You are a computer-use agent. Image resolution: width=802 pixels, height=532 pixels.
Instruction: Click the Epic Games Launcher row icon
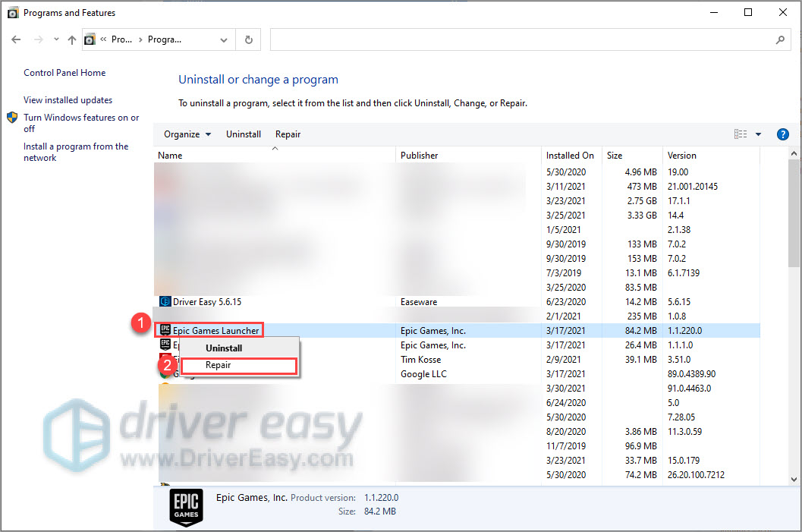coord(165,330)
